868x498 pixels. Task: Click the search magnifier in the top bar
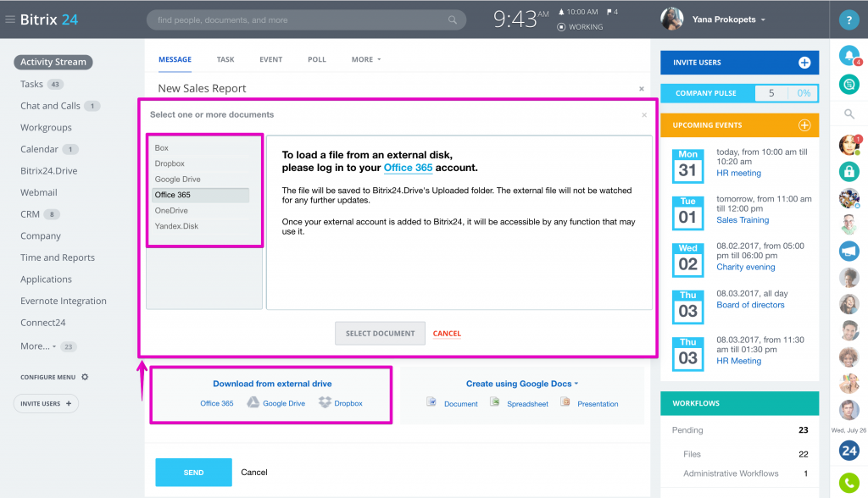(453, 20)
